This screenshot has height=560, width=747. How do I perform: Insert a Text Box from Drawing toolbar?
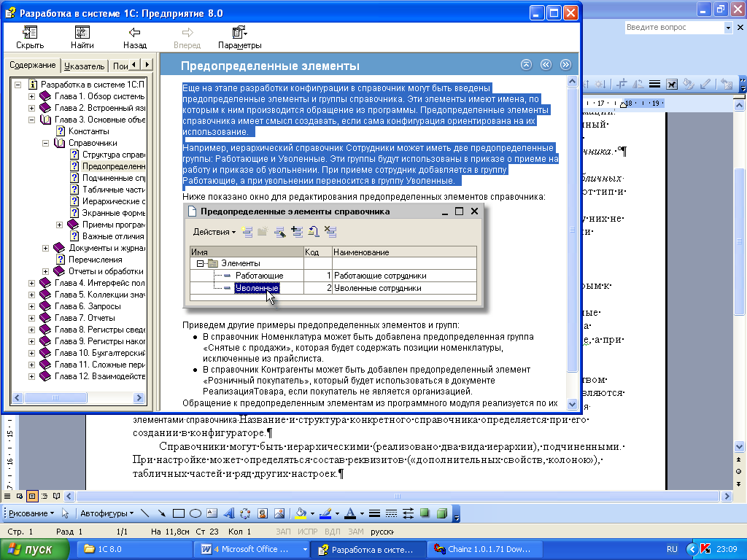[x=212, y=513]
